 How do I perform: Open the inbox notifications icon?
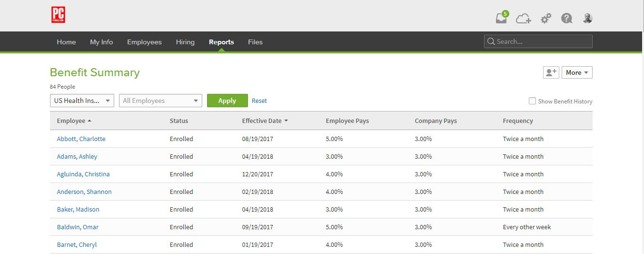(501, 18)
